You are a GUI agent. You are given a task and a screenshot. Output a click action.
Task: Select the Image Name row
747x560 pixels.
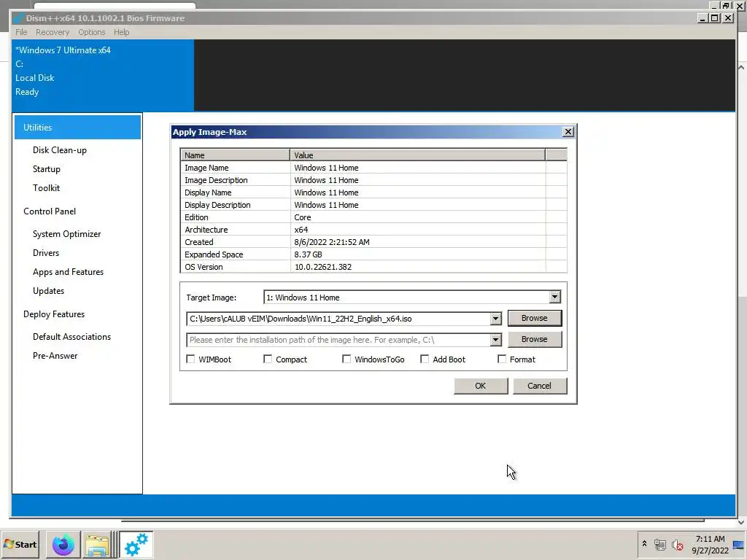tap(373, 168)
